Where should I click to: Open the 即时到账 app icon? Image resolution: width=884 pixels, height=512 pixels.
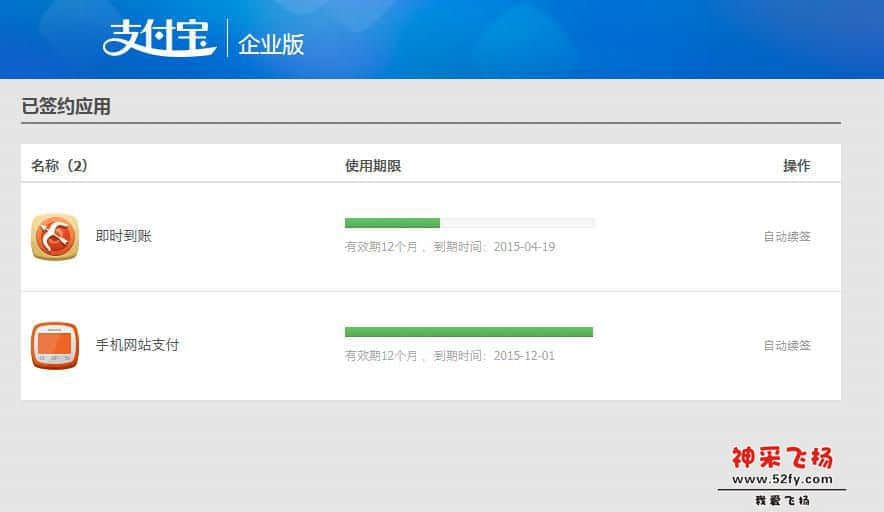55,237
